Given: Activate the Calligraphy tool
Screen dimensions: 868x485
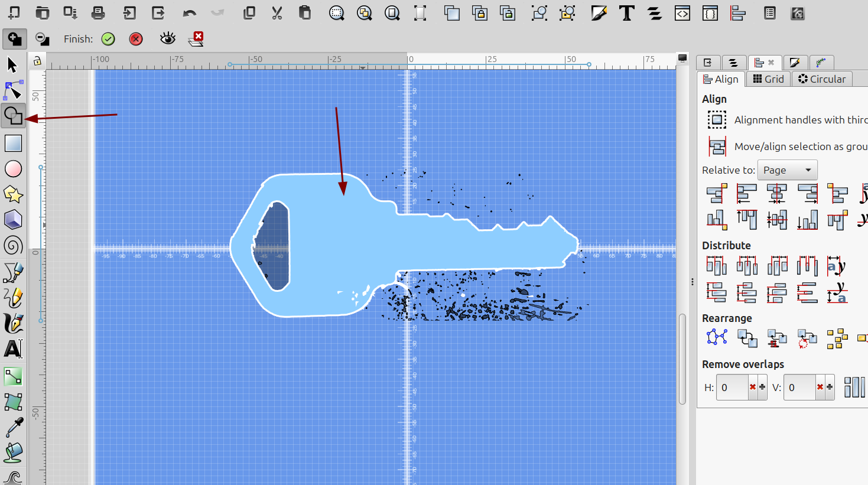Looking at the screenshot, I should tap(13, 323).
